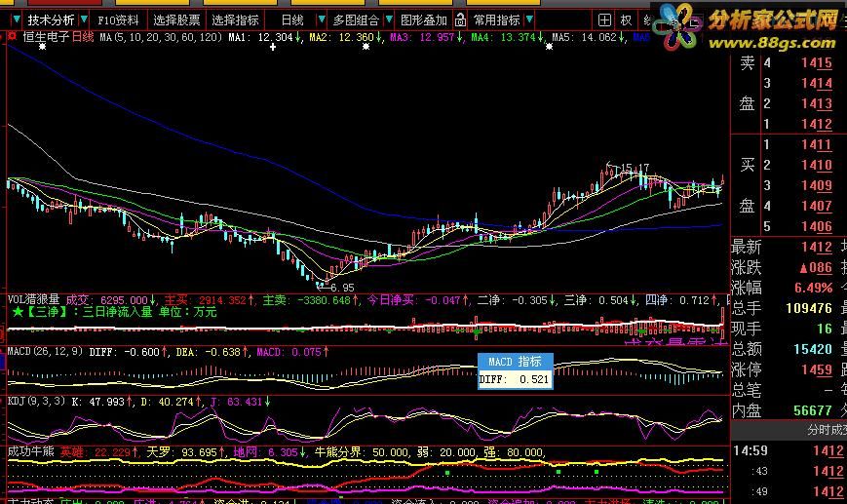Click the 15.17 high price label

(635, 168)
